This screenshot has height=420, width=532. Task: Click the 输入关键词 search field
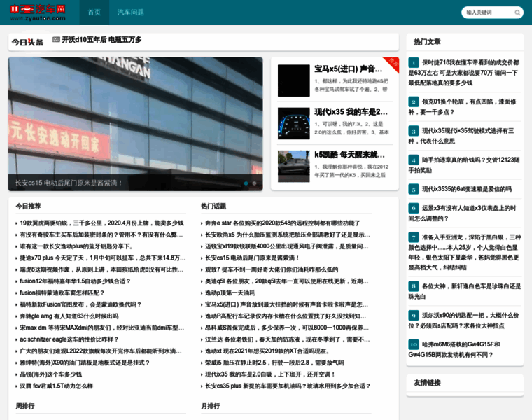pos(487,13)
